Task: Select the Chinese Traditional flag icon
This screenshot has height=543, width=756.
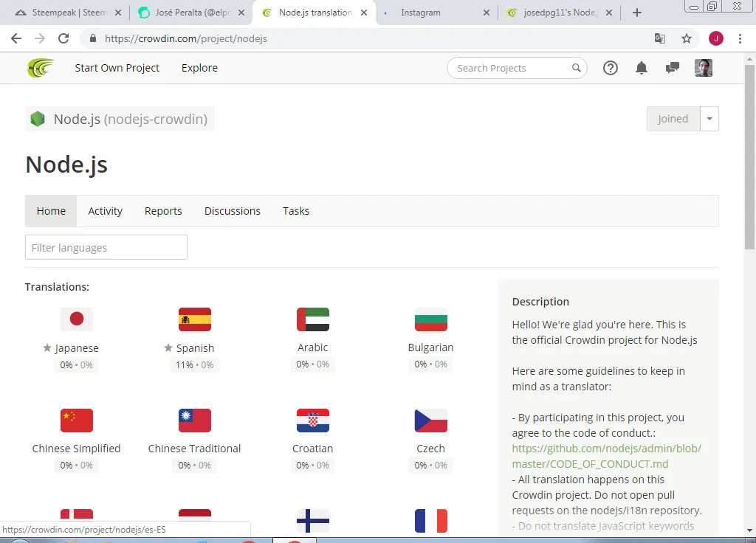Action: 195,420
